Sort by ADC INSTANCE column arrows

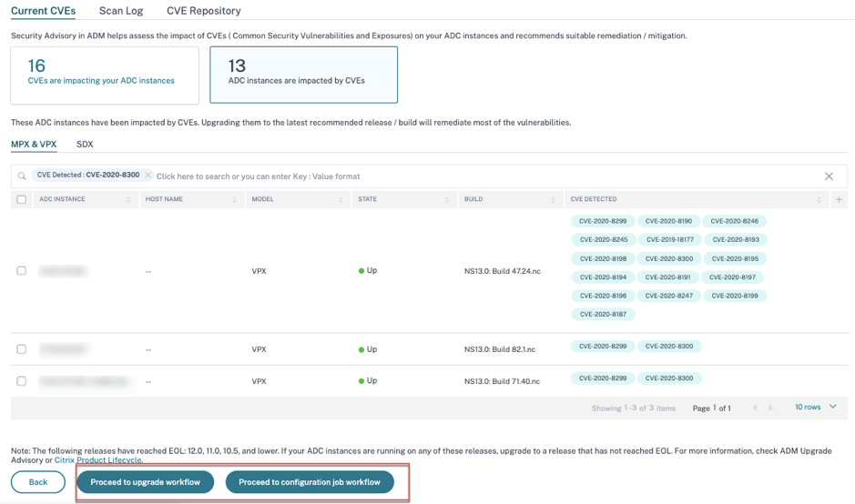(x=128, y=199)
